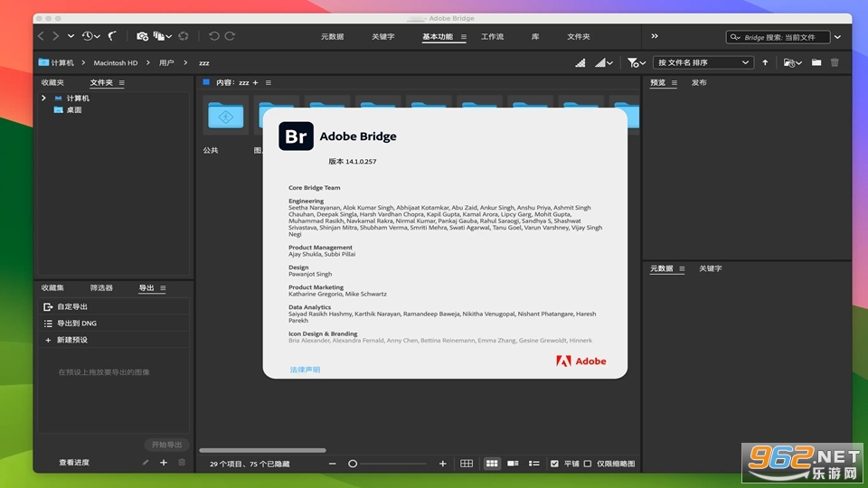Switch to the 筛选器 panel tab
The width and height of the screenshot is (868, 488).
101,287
